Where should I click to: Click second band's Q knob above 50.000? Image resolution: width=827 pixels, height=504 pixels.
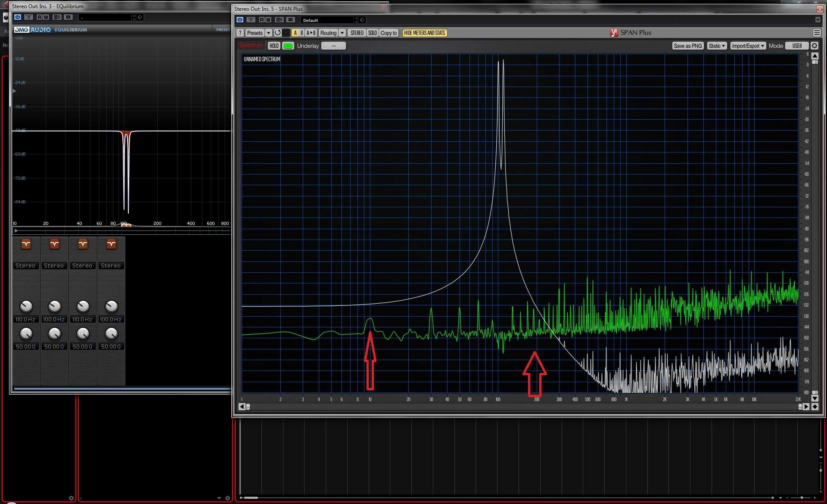(x=54, y=334)
